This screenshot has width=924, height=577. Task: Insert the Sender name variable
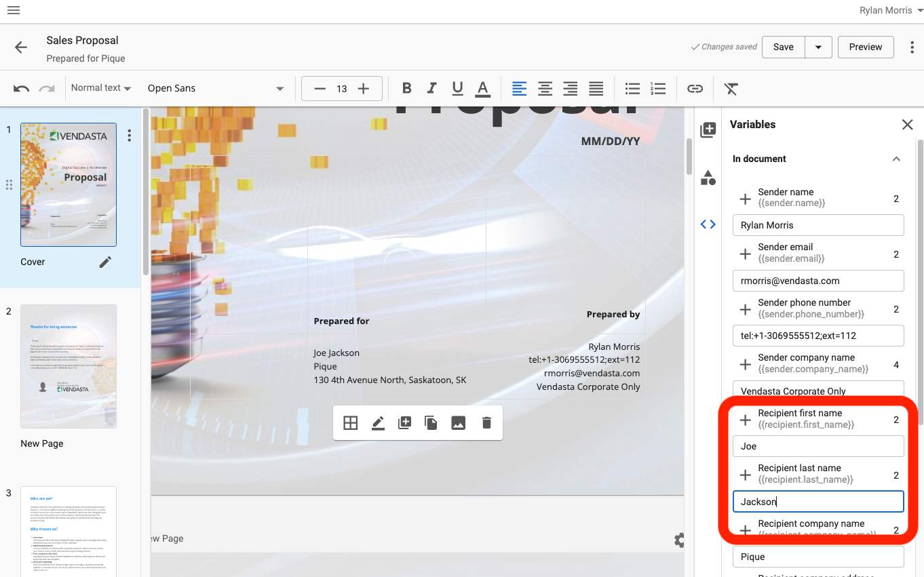[745, 199]
